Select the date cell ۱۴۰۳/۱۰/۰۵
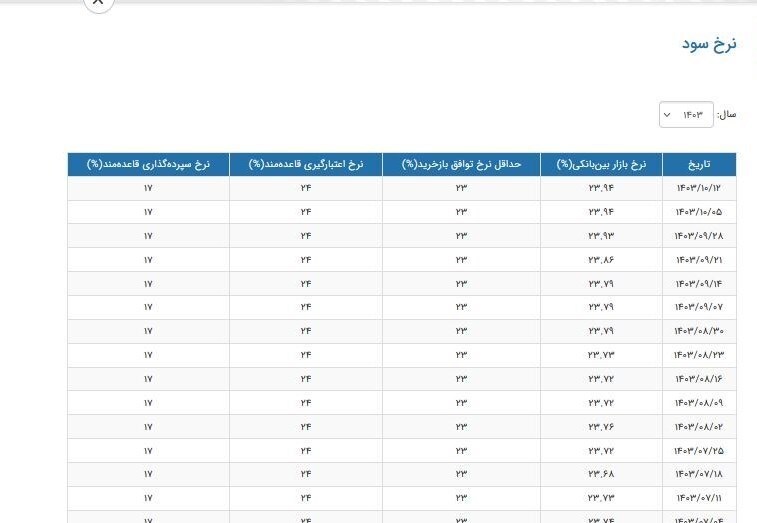This screenshot has height=523, width=757. pos(699,212)
